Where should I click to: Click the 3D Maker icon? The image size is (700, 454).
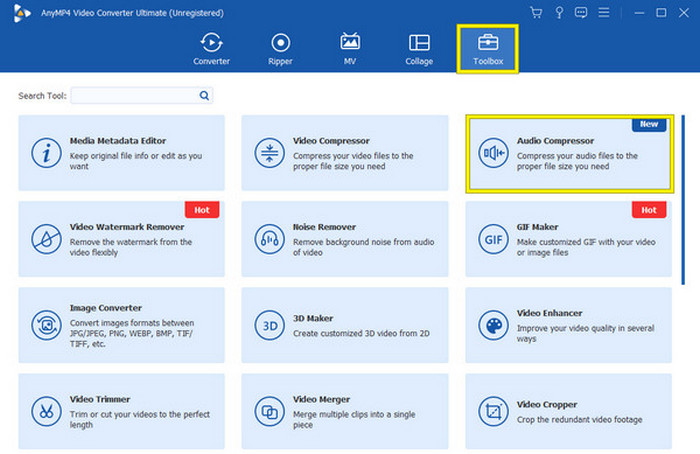coord(270,325)
